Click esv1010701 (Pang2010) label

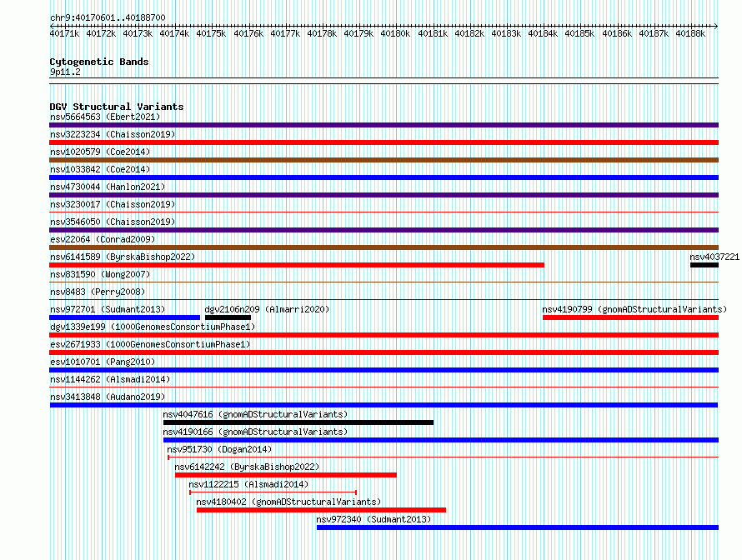point(103,362)
